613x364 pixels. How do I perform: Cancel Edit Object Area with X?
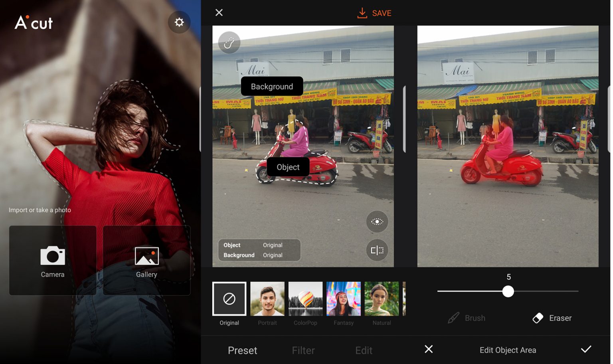pos(429,350)
